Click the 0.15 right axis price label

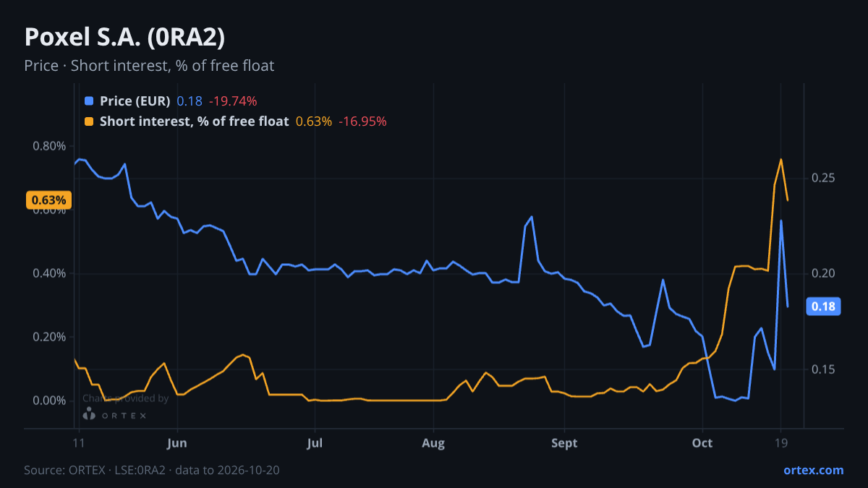tap(824, 369)
